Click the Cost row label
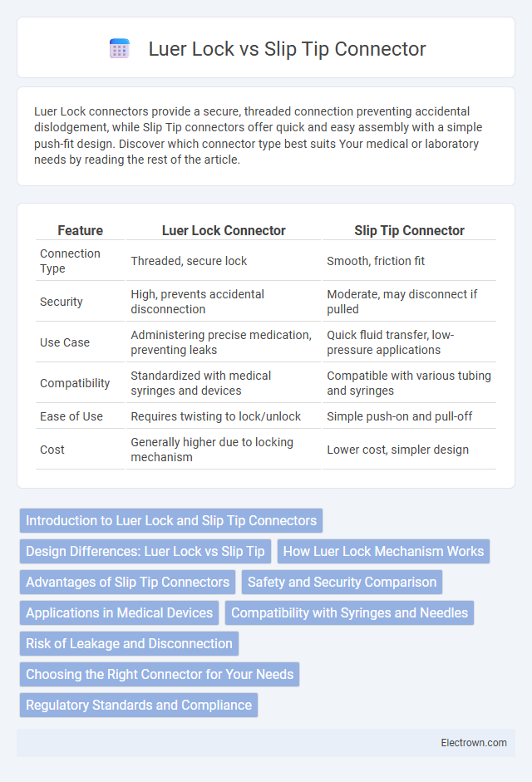532x782 pixels. tap(52, 450)
